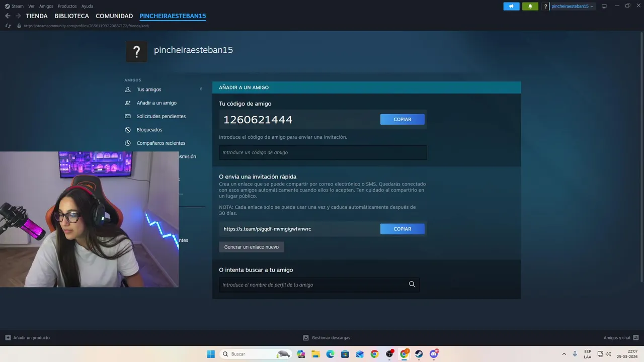The width and height of the screenshot is (644, 362).
Task: Open Añadir un producto at bottom left
Action: pos(28,338)
